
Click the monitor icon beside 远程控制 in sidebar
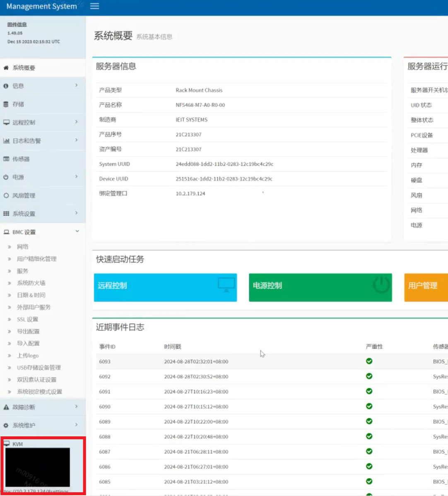pos(6,123)
